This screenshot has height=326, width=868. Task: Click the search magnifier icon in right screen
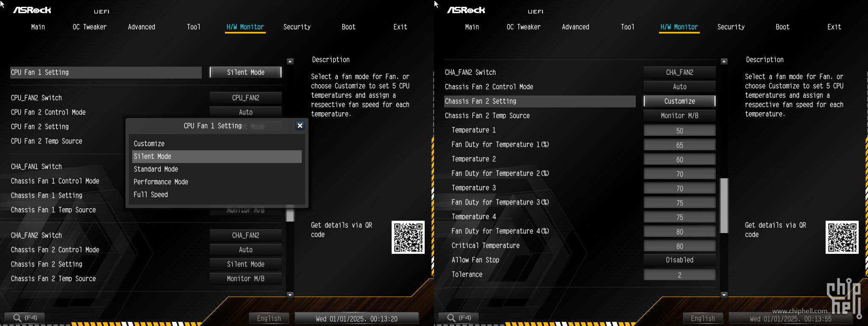click(x=451, y=318)
